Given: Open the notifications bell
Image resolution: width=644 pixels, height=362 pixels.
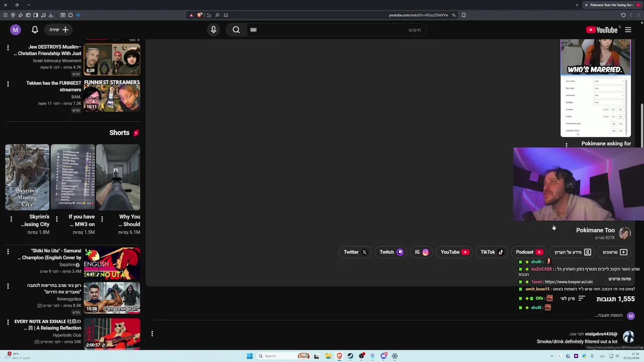Looking at the screenshot, I should click(35, 30).
